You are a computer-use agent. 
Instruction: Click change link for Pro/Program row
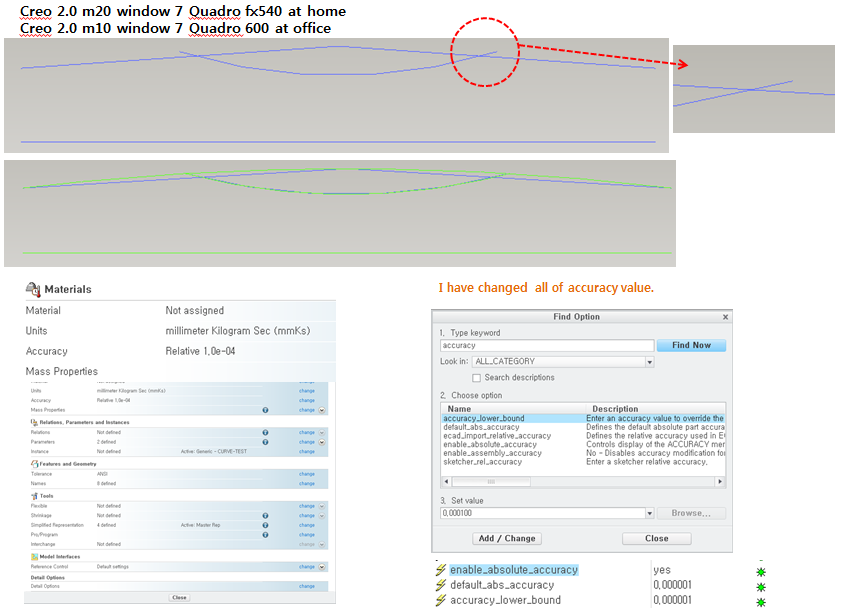pos(307,535)
